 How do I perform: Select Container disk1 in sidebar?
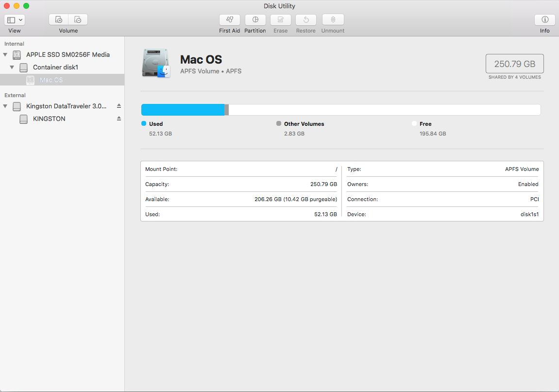click(56, 67)
